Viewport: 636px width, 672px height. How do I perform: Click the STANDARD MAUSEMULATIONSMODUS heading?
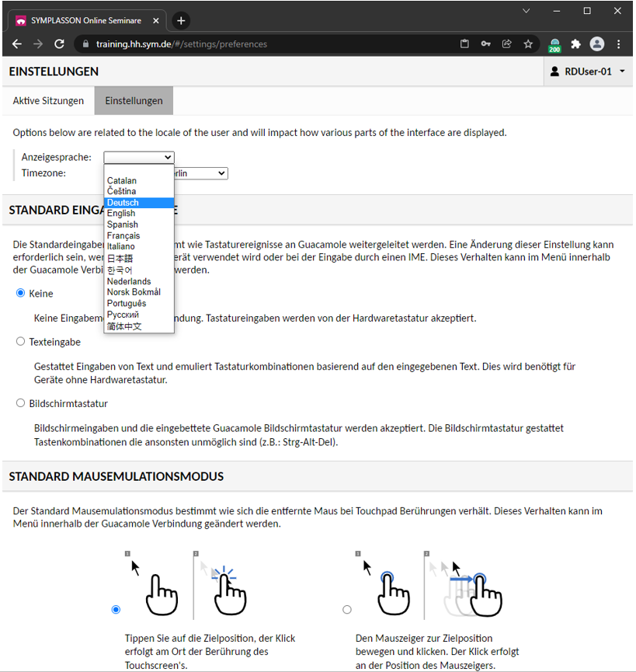coord(116,476)
